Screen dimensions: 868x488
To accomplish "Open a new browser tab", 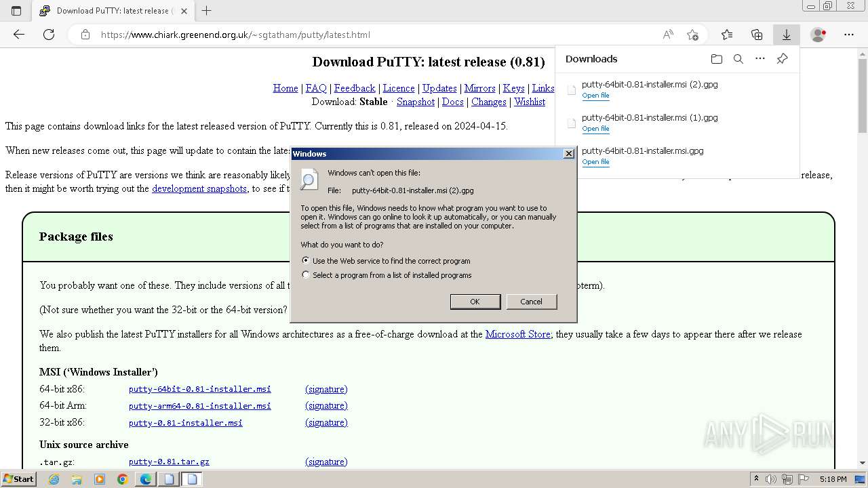I will 207,11.
